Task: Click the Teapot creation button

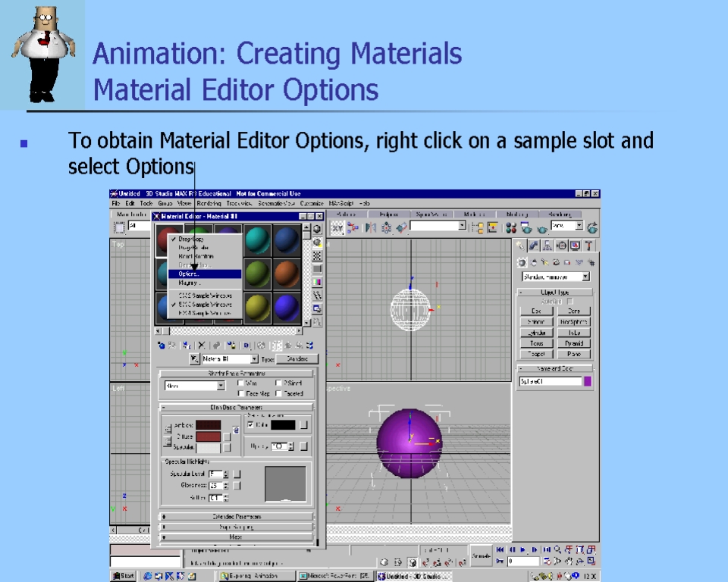Action: [537, 354]
